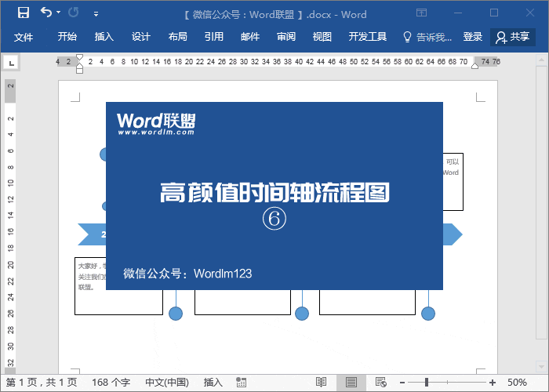Click the vertical scrollbar thumb
This screenshot has width=549, height=392.
(x=541, y=203)
